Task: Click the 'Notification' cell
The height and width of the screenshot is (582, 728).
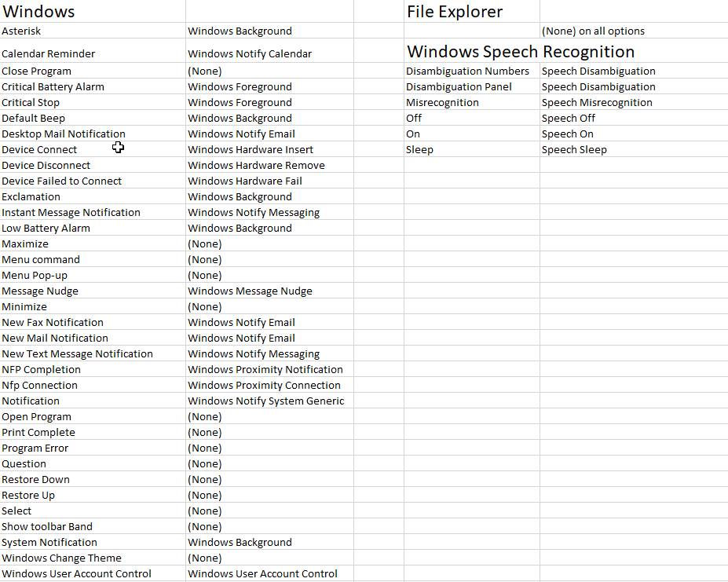Action: click(93, 401)
